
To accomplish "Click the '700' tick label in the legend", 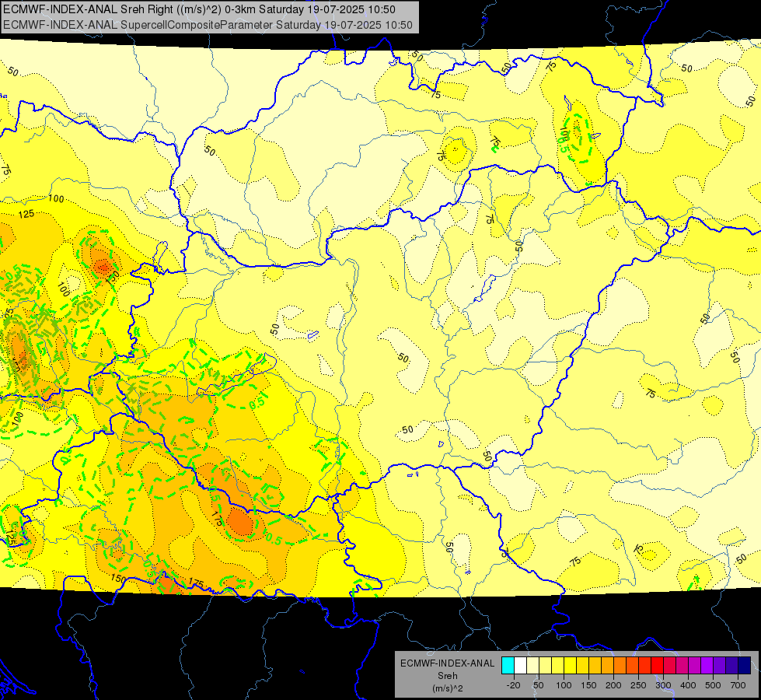I will 738,685.
